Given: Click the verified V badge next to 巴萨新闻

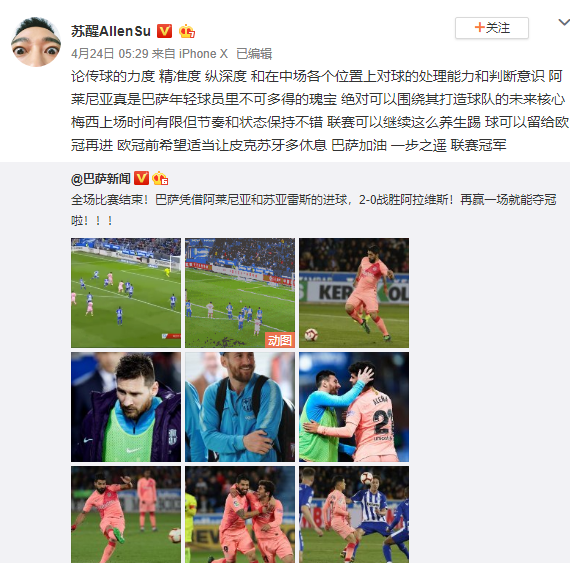Looking at the screenshot, I should click(x=141, y=178).
